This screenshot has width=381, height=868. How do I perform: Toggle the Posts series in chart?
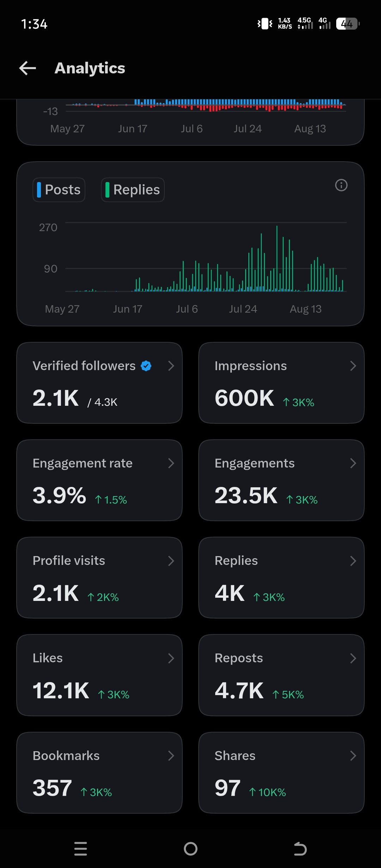pyautogui.click(x=59, y=190)
